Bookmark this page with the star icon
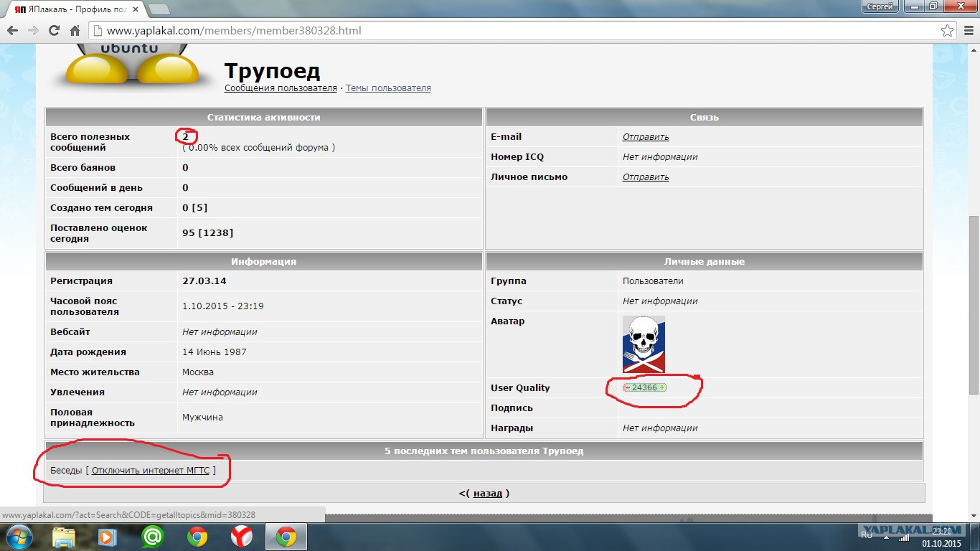Viewport: 980px width, 551px height. tap(947, 31)
